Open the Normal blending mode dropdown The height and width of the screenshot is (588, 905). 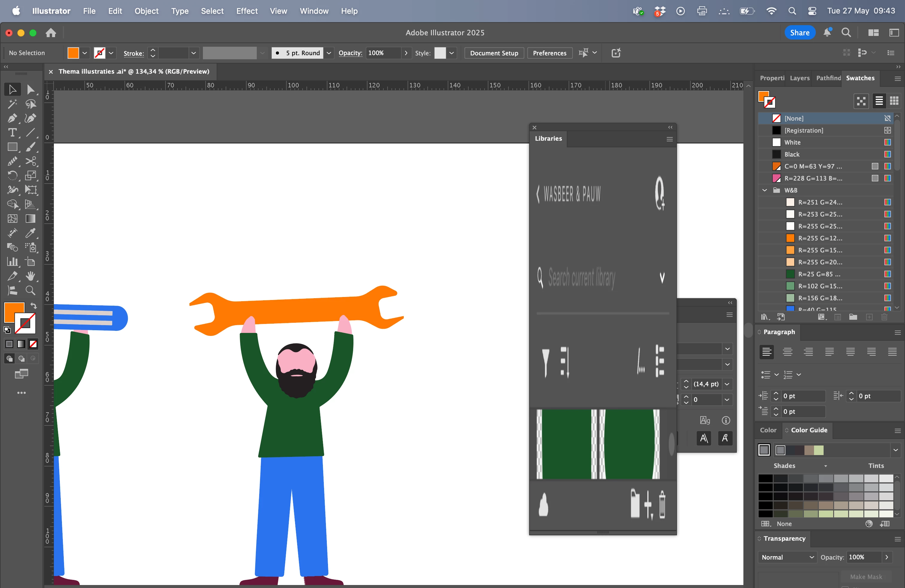(787, 557)
